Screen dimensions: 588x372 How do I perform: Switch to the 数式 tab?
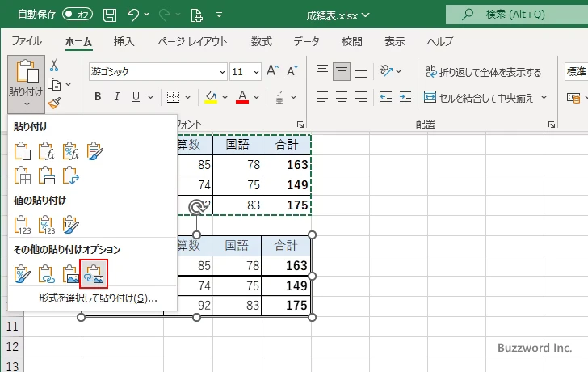[x=262, y=41]
